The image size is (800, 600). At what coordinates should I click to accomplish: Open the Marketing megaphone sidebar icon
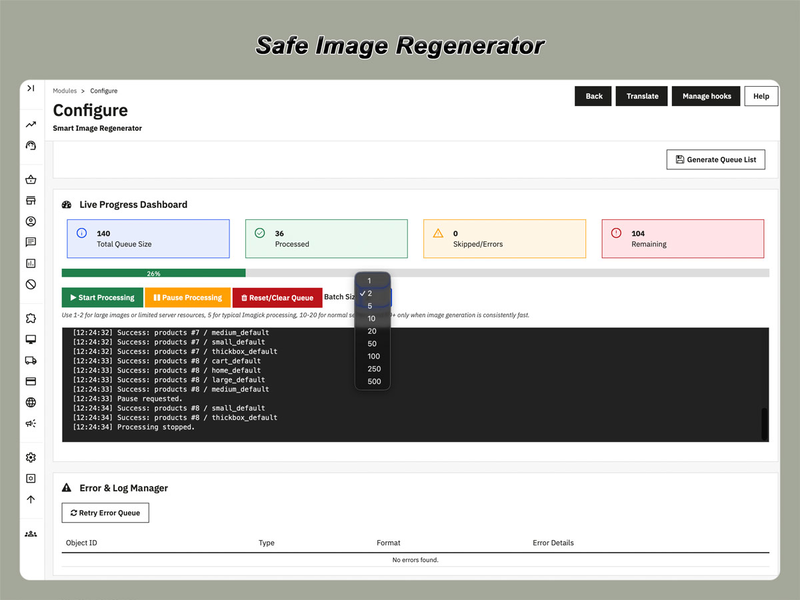click(31, 423)
